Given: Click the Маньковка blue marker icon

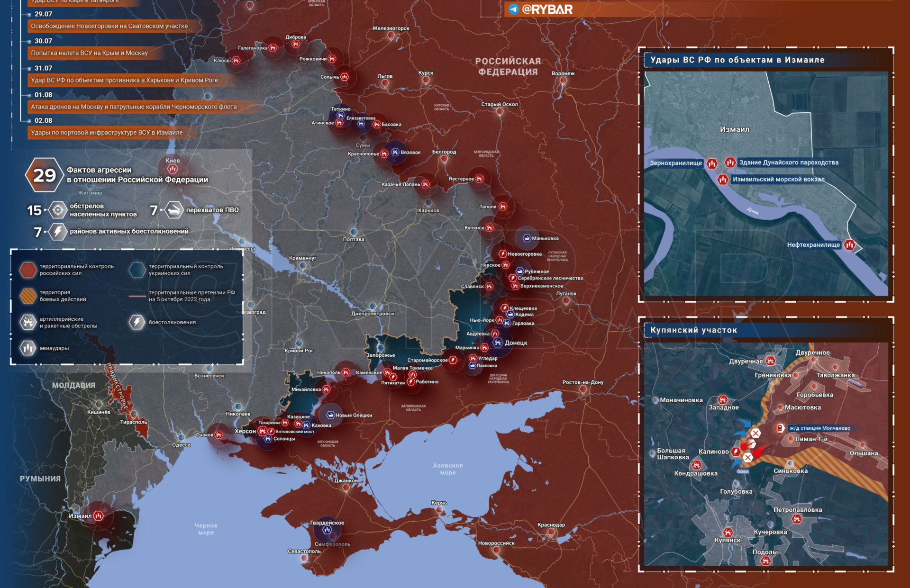Looking at the screenshot, I should [x=526, y=238].
